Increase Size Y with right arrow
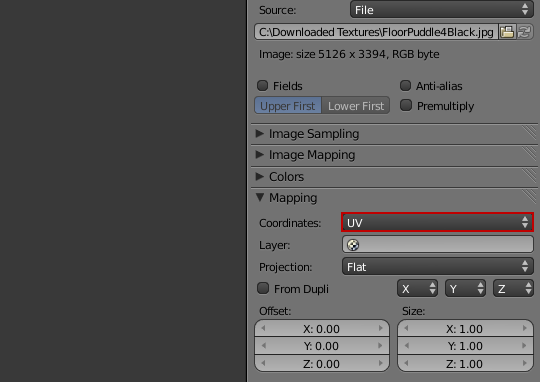540x382 pixels. pos(525,345)
